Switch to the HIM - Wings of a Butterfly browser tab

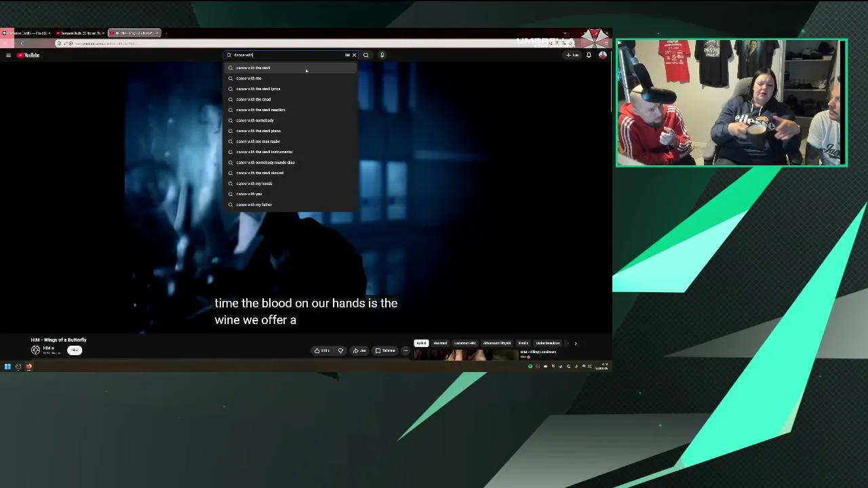tap(134, 33)
